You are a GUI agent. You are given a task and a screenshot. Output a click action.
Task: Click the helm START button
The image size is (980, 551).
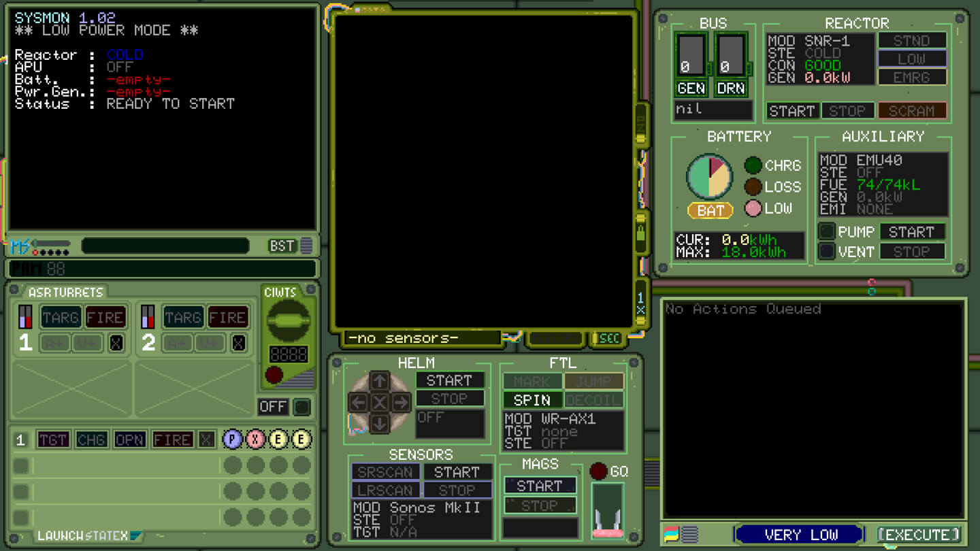coord(450,380)
